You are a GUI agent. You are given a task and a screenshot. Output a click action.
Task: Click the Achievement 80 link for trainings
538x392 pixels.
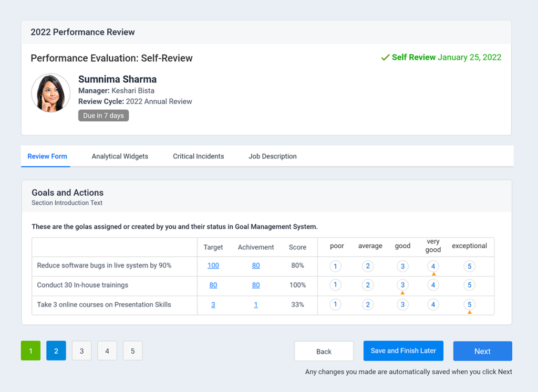[x=256, y=285]
